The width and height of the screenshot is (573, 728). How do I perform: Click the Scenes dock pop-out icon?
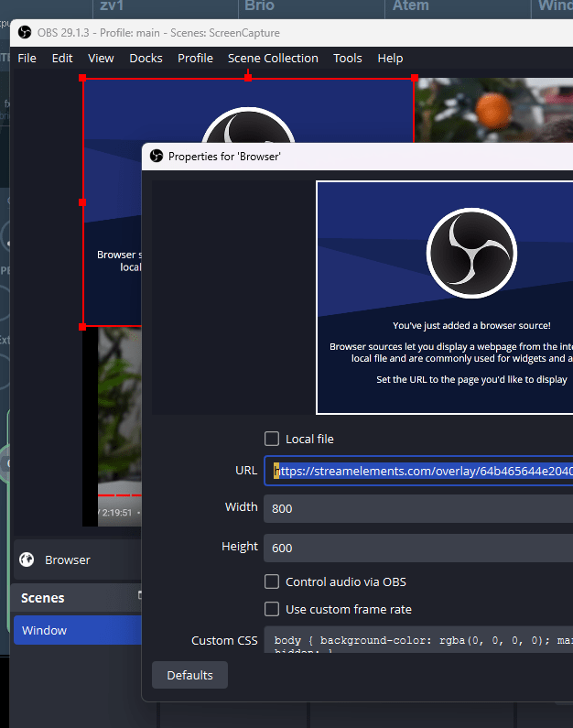tap(140, 595)
